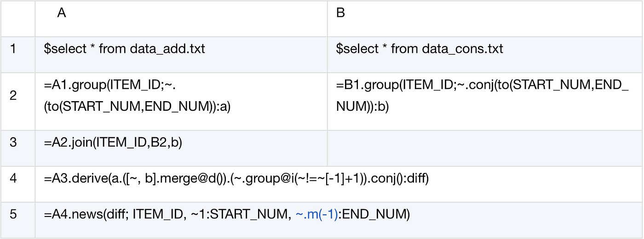The width and height of the screenshot is (644, 239).
Task: Select empty cell B3
Action: tap(485, 148)
